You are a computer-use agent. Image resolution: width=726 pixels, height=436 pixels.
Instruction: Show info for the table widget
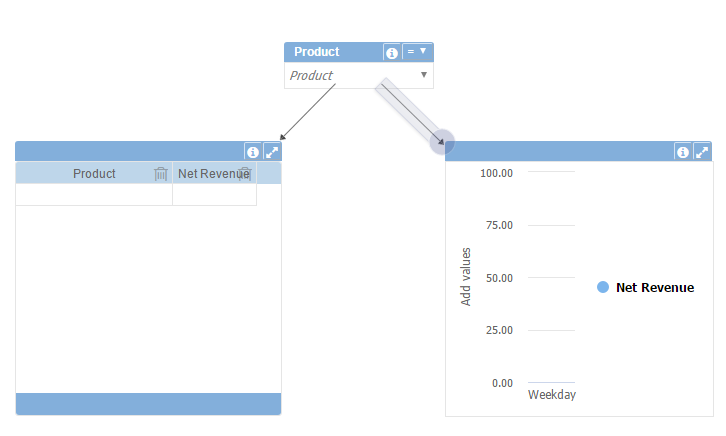tap(253, 152)
